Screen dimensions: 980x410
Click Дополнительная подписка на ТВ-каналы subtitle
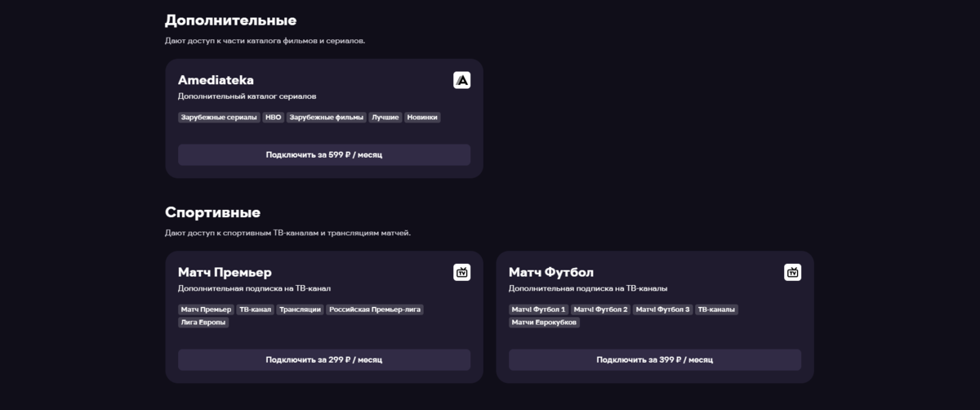coord(588,288)
